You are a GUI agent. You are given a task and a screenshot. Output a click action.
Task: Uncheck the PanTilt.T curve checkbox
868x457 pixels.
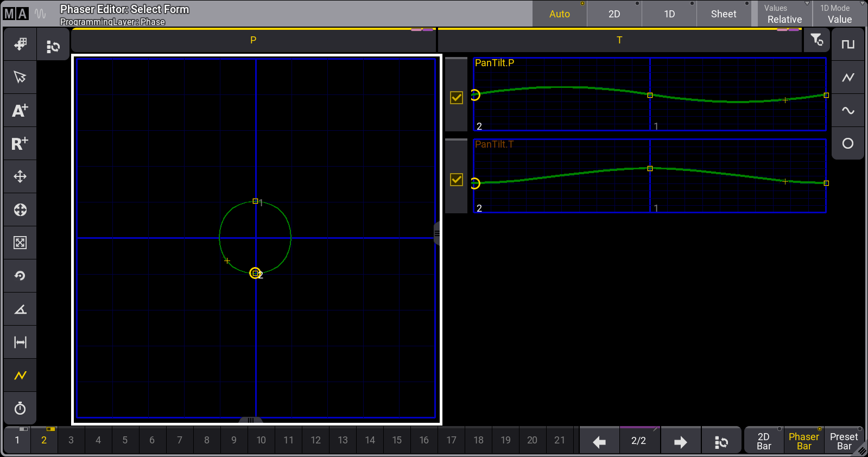tap(457, 180)
